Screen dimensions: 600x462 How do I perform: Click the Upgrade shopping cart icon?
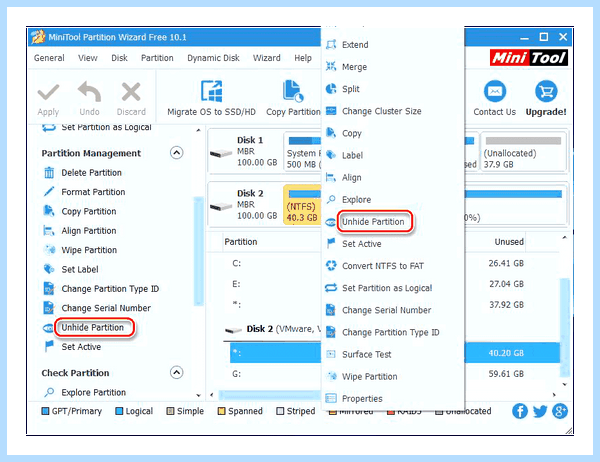coord(546,91)
